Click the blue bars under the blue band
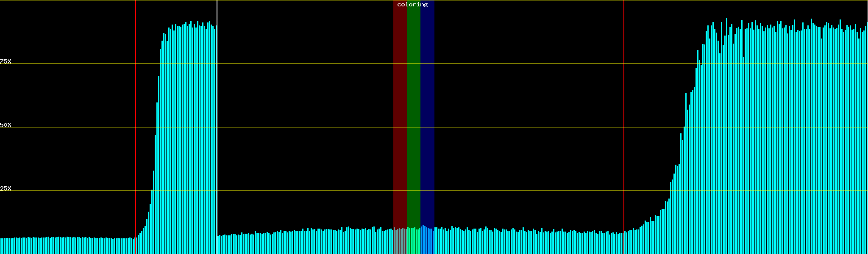This screenshot has height=254, width=868. pyautogui.click(x=427, y=241)
